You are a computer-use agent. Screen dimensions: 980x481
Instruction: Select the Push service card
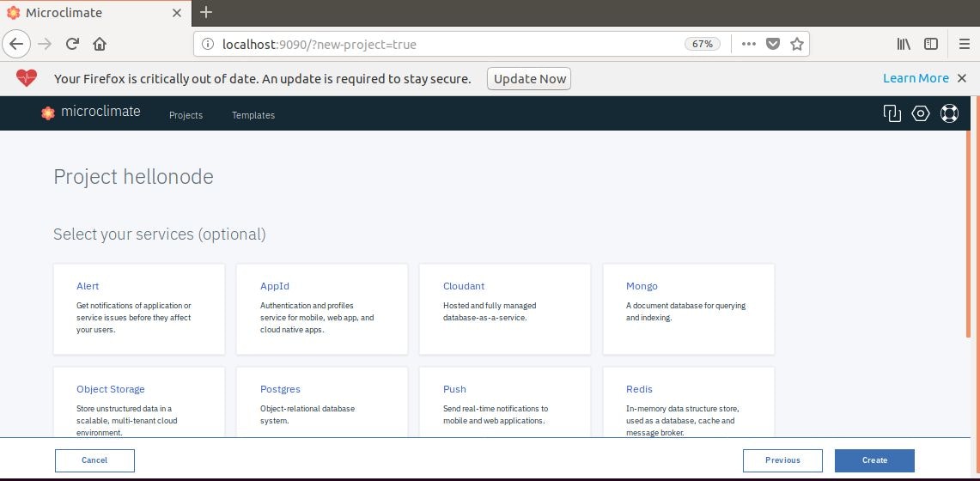tap(505, 402)
